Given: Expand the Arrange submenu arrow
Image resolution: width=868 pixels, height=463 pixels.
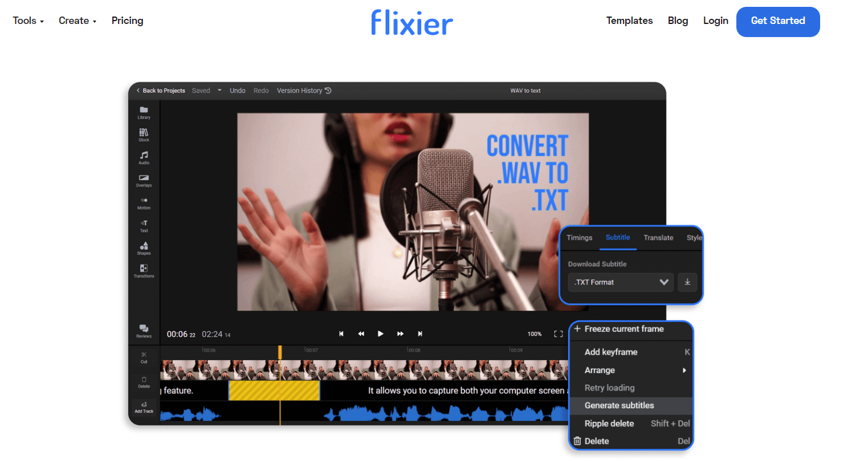Looking at the screenshot, I should click(684, 370).
